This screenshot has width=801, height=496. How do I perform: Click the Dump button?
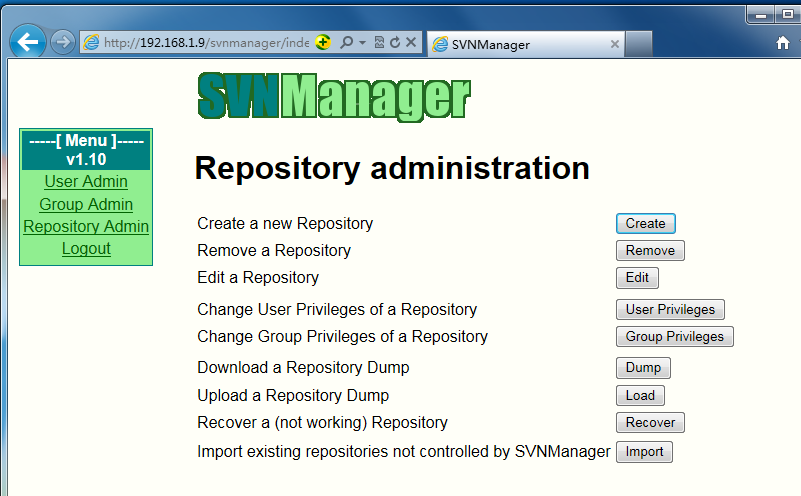pyautogui.click(x=643, y=368)
